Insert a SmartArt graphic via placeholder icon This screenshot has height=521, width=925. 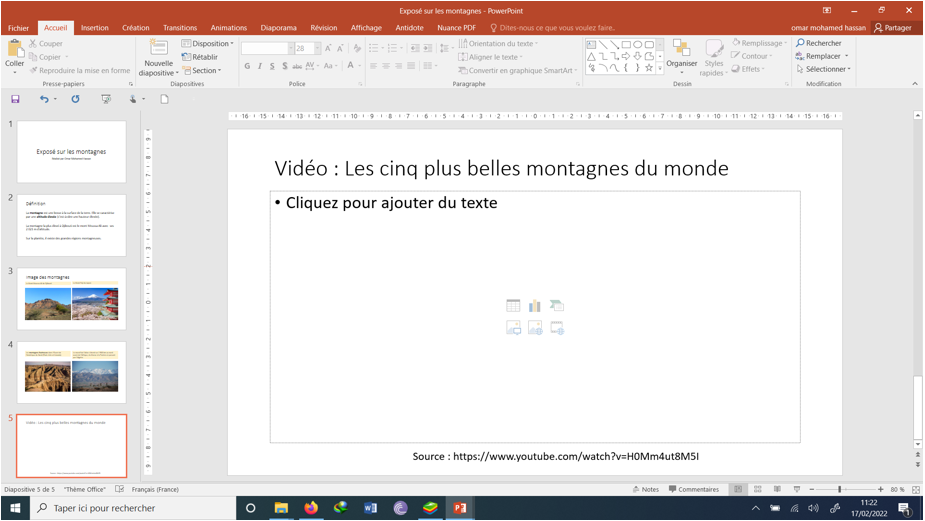[x=557, y=306]
